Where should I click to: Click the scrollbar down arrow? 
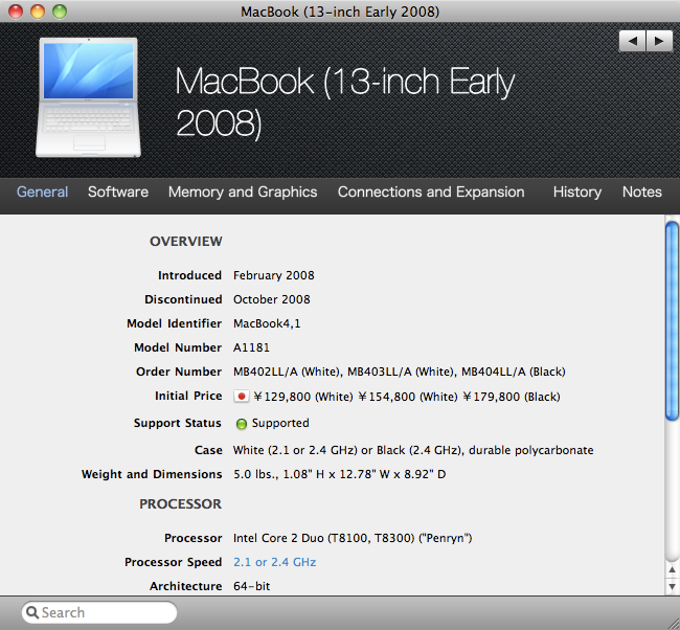672,586
